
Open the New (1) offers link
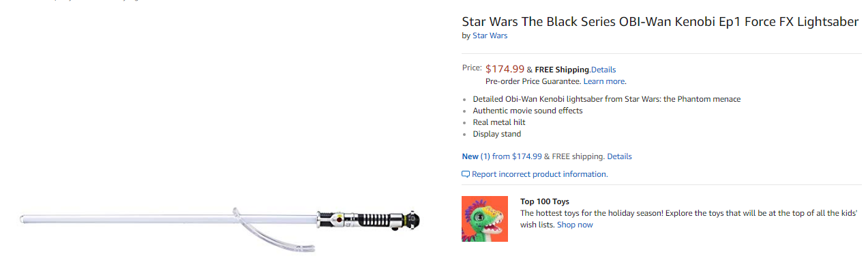(476, 156)
